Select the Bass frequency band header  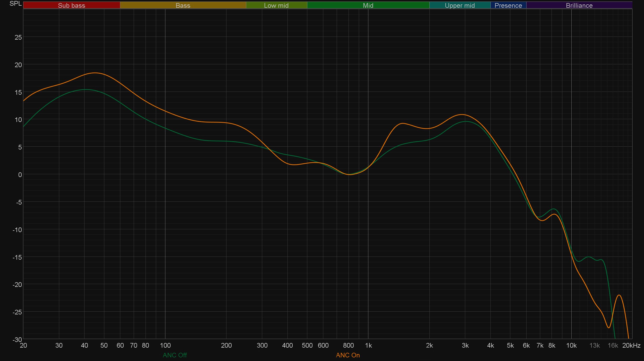[183, 5]
